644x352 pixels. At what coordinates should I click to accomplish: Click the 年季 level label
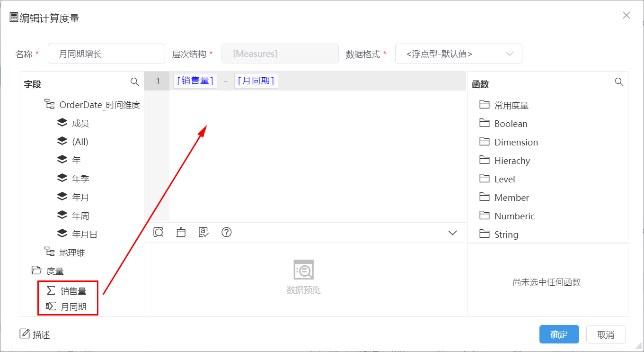[80, 179]
